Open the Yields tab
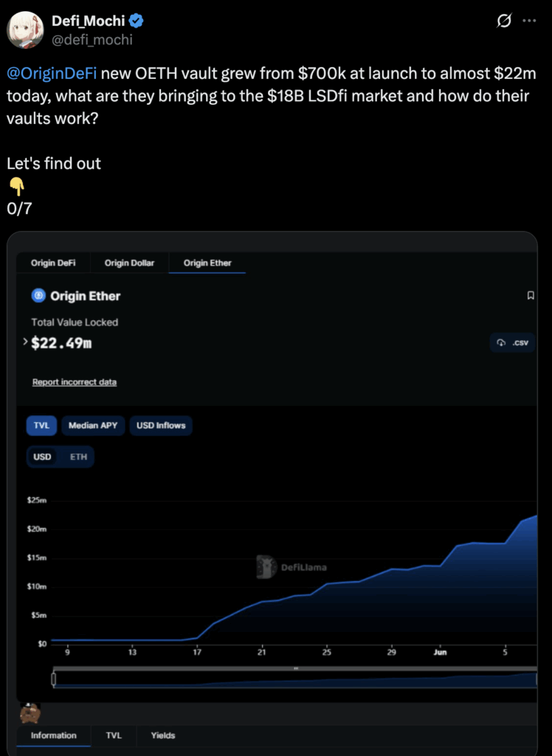Image resolution: width=552 pixels, height=756 pixels. click(x=163, y=735)
